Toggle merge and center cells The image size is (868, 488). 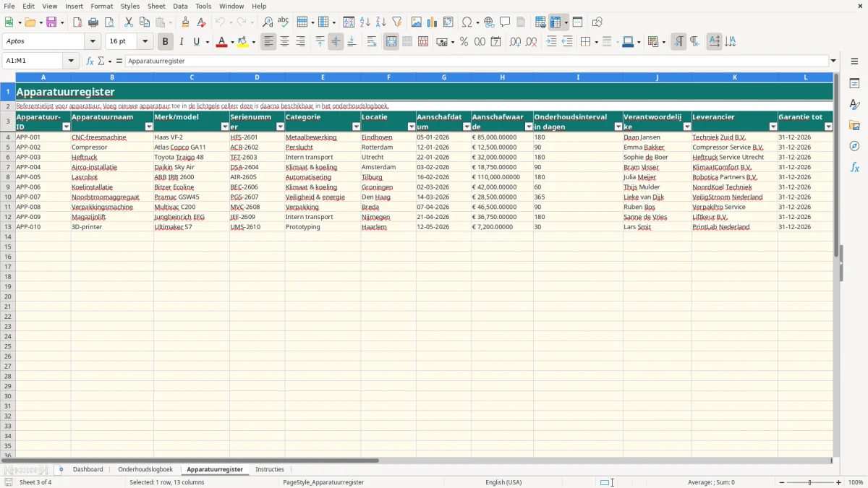(391, 42)
